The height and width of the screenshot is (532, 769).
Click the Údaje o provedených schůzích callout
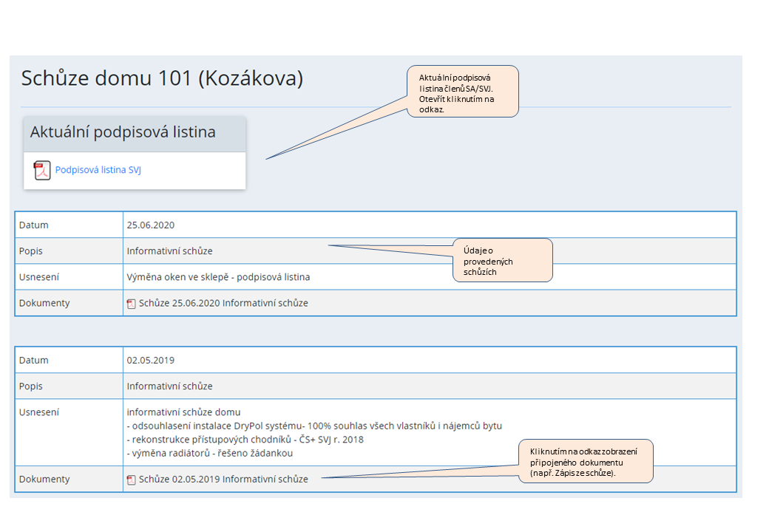502,260
